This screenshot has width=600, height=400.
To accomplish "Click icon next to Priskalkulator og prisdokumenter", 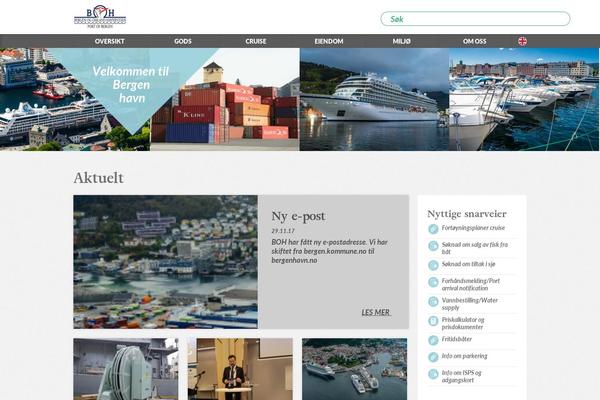I will (433, 321).
